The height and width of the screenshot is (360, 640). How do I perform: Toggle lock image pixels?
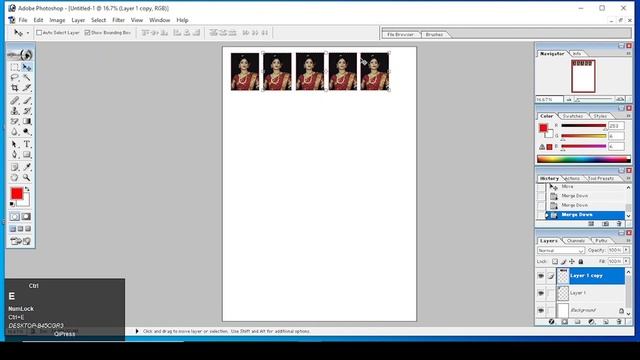click(x=563, y=261)
